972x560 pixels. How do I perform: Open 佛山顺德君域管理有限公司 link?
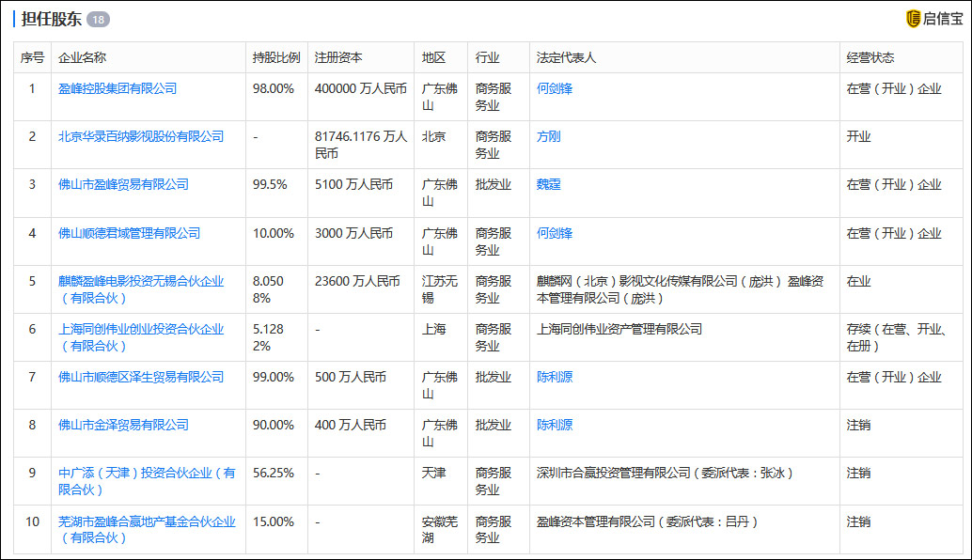click(130, 233)
